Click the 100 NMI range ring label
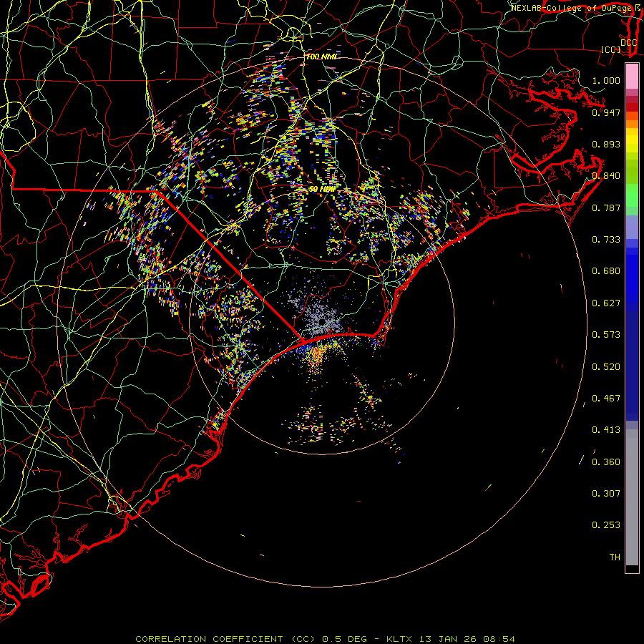 [x=321, y=57]
